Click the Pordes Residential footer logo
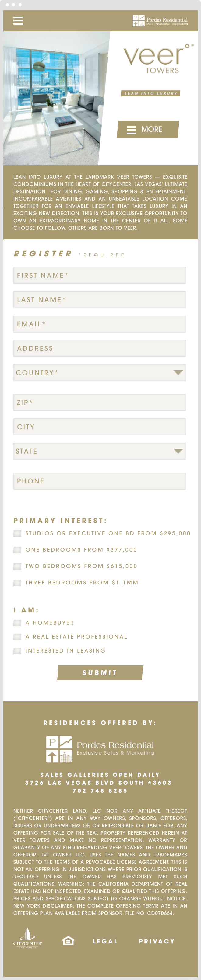The height and width of the screenshot is (980, 201). 100,749
